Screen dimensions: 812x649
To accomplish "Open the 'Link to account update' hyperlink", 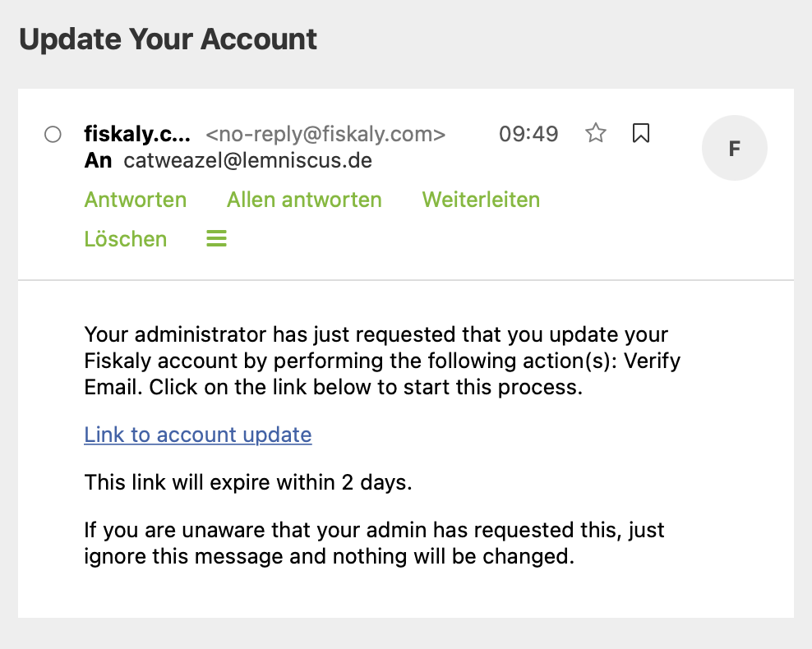I will tap(198, 435).
